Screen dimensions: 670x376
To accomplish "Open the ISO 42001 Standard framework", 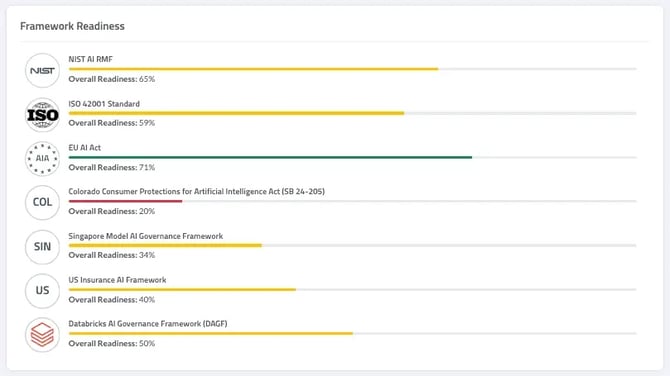I will click(x=104, y=104).
